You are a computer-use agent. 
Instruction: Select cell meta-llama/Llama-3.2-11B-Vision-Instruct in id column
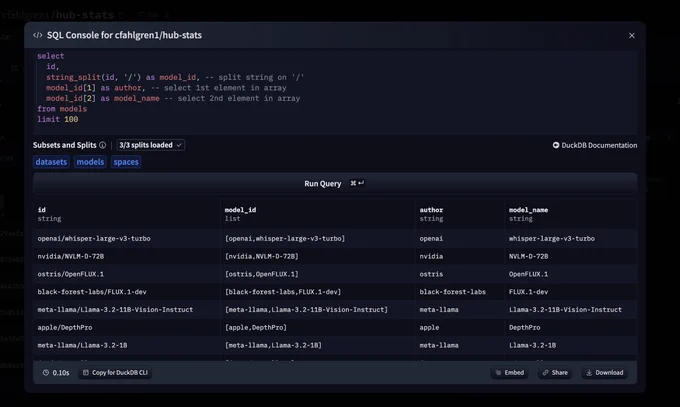[x=127, y=310]
